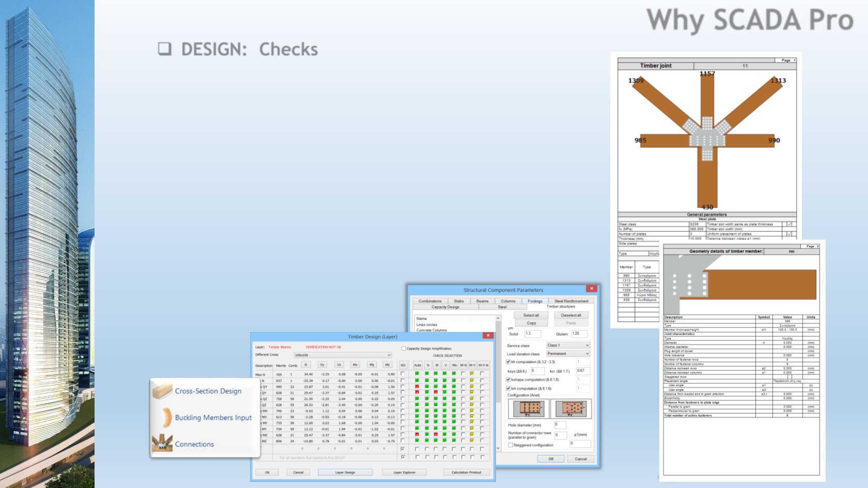
Task: Click OK in Structural Component Parameters
Action: pos(551,459)
